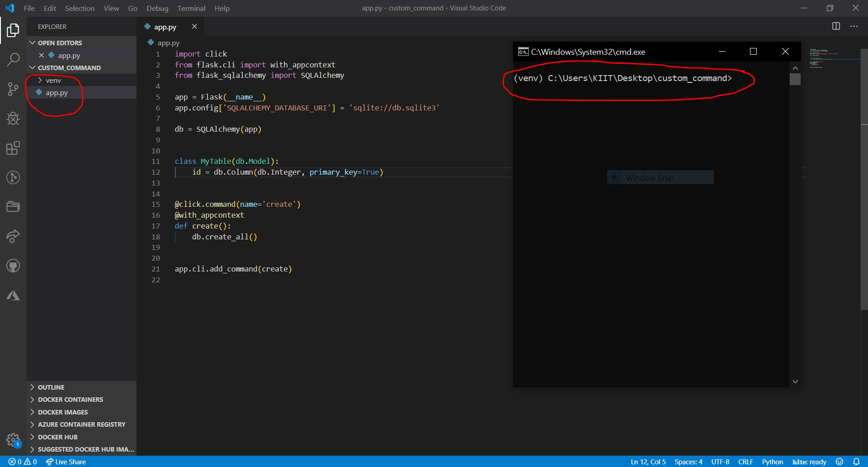Open the Explorer view in activity bar
This screenshot has width=868, height=467.
13,30
